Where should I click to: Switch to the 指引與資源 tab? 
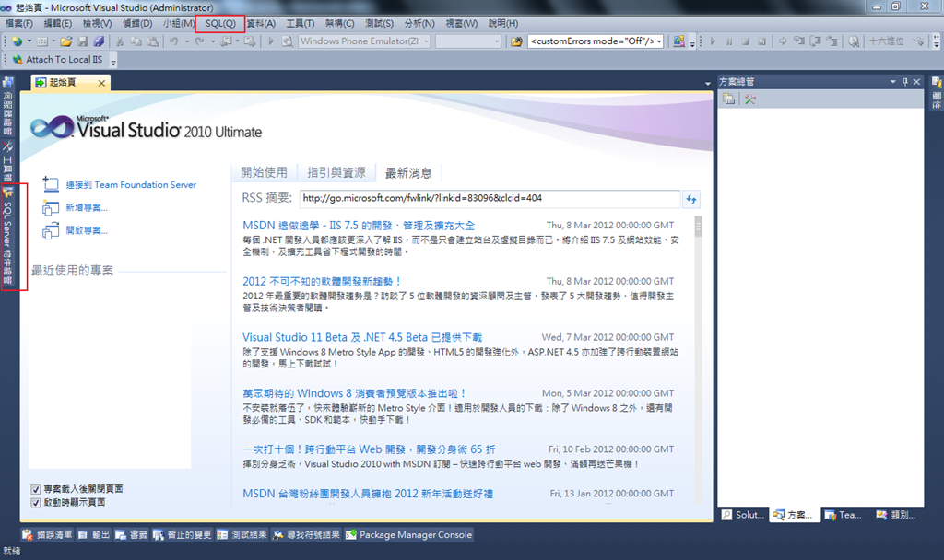(x=336, y=172)
